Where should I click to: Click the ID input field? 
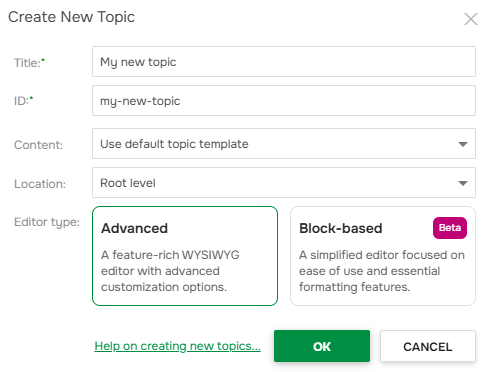(x=284, y=101)
